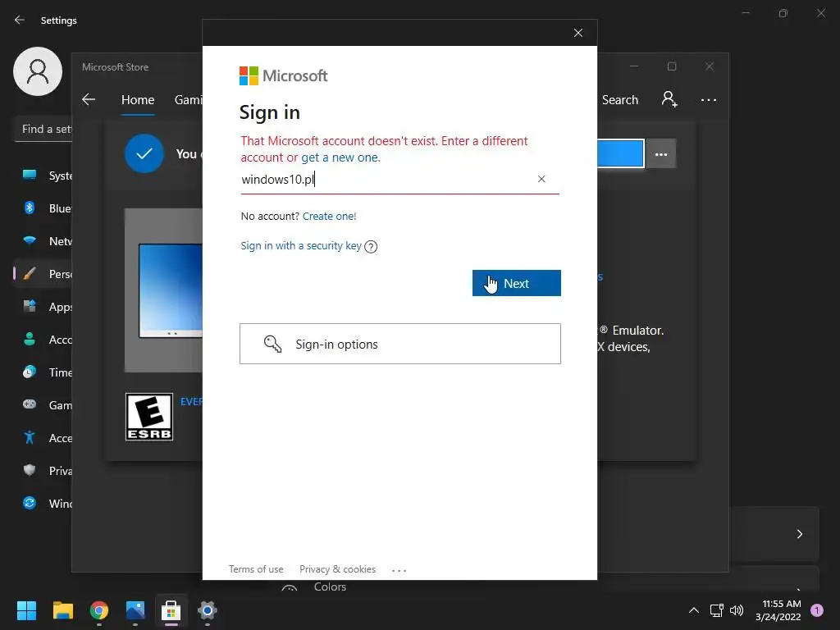The image size is (840, 630).
Task: Click 'Sign in with a security key' link
Action: coord(301,246)
